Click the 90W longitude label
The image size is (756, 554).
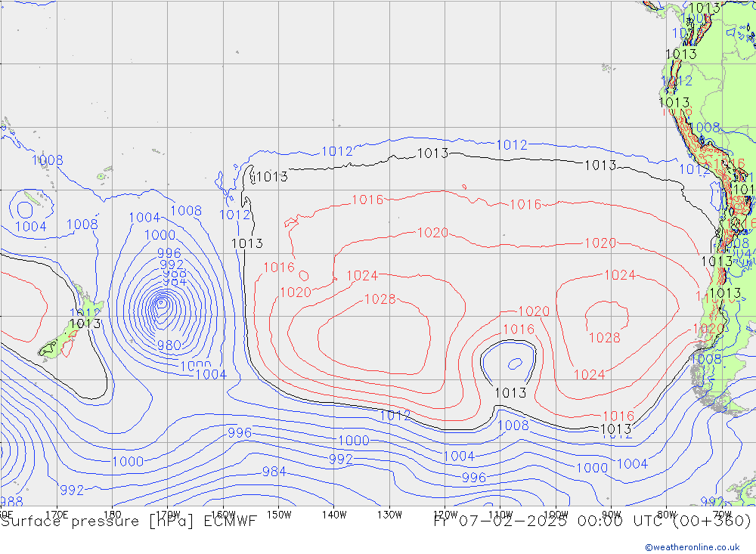(x=612, y=515)
